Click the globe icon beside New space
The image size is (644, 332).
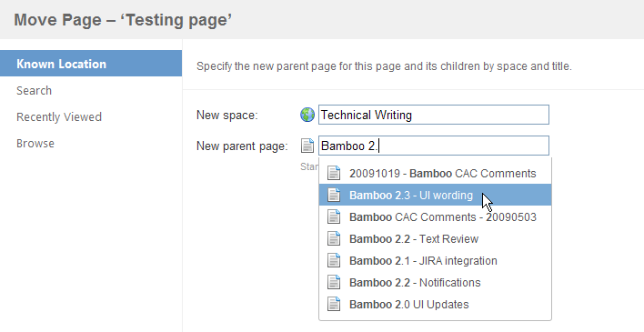[x=307, y=115]
